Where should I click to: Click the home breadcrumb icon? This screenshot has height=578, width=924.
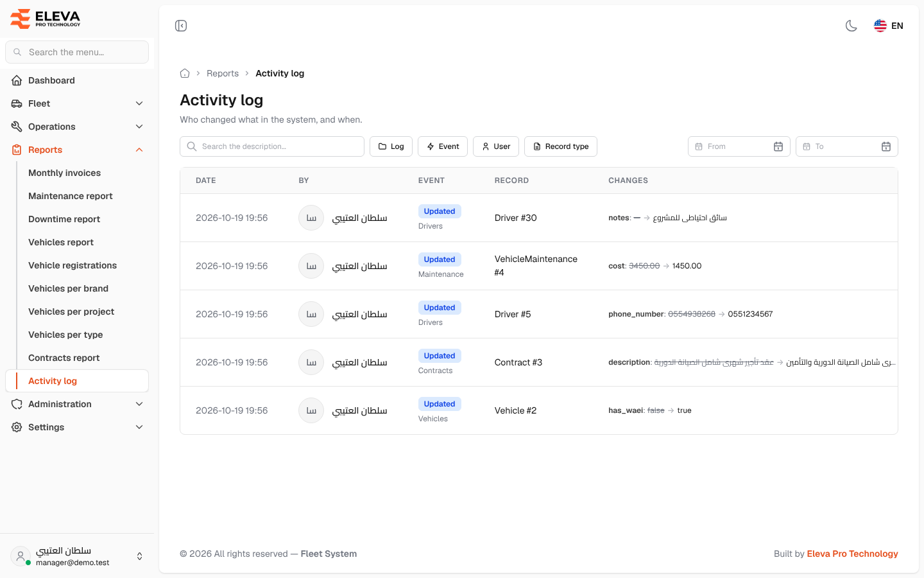(x=185, y=73)
